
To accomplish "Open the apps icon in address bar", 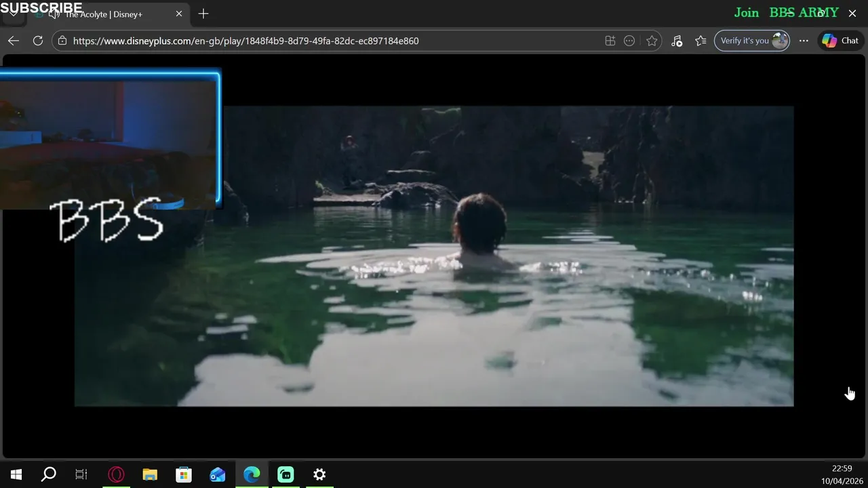I will [610, 41].
